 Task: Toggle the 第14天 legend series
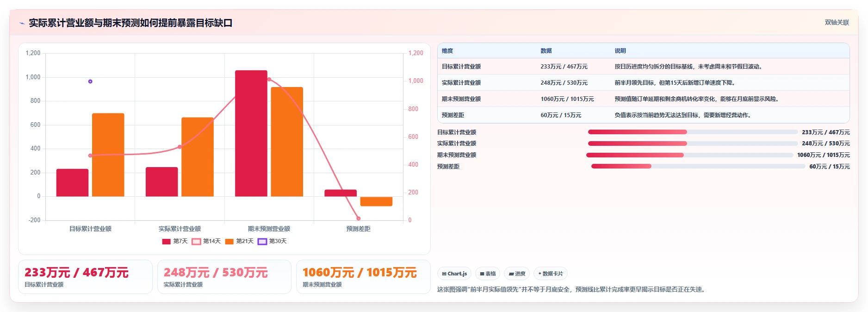tap(206, 241)
